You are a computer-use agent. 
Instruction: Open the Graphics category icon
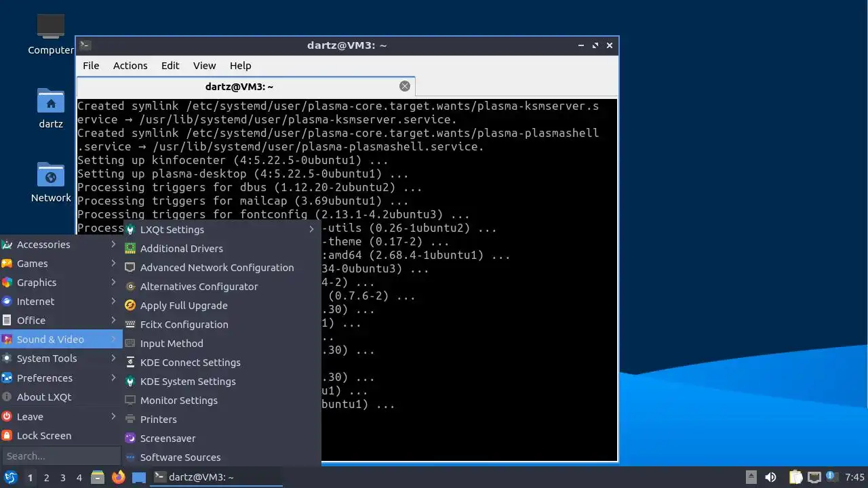(7, 283)
